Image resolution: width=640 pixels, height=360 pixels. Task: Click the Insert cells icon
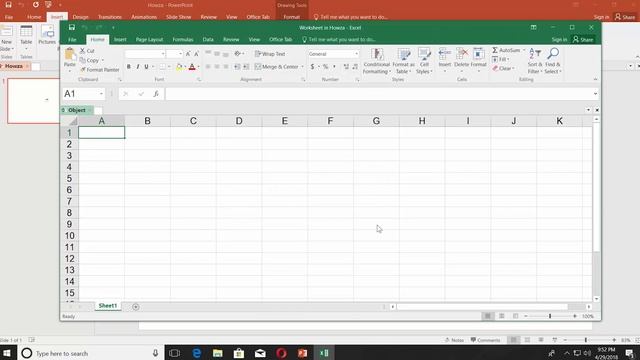pyautogui.click(x=444, y=54)
